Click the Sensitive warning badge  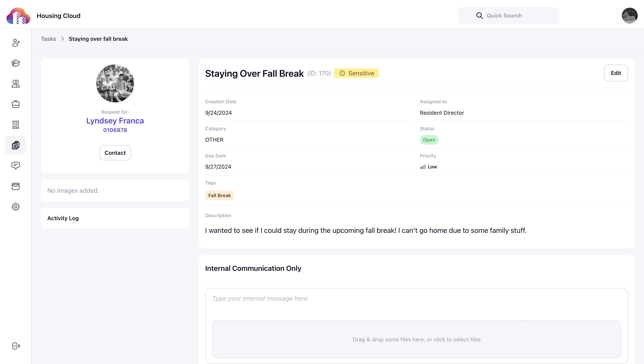(x=357, y=73)
